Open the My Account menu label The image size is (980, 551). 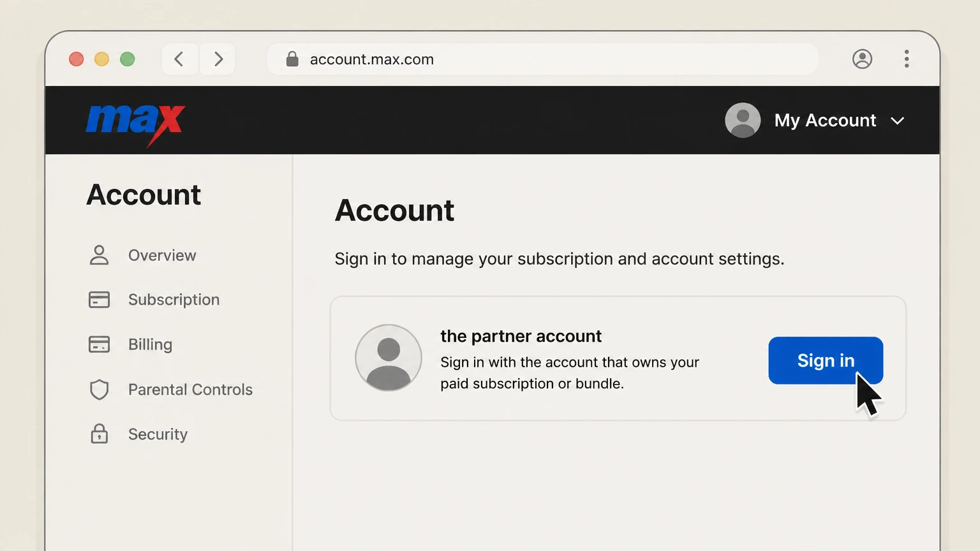pos(825,121)
